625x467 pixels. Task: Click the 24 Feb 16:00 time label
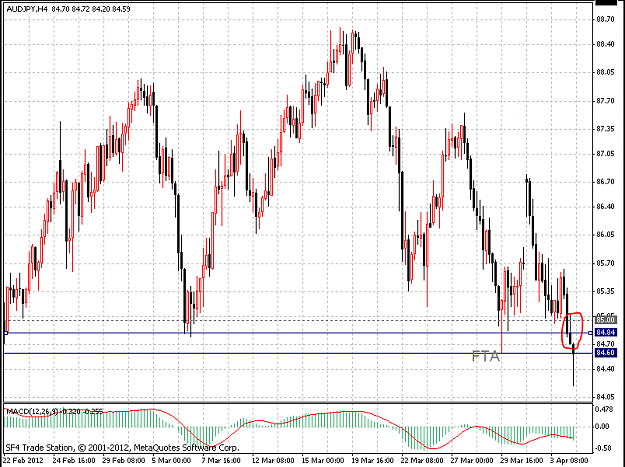(74, 461)
